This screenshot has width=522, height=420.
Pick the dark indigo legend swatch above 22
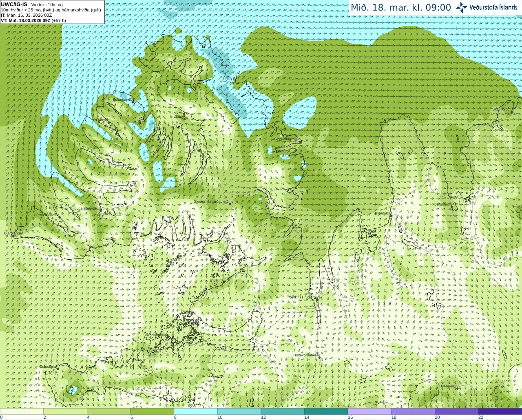[500, 411]
